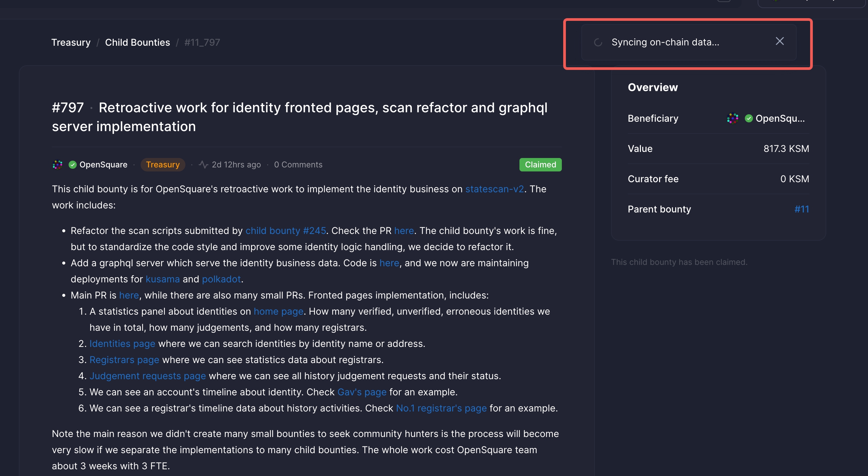Click the spinner icon in the syncing toast
Screen dimensions: 868x476
click(x=598, y=42)
